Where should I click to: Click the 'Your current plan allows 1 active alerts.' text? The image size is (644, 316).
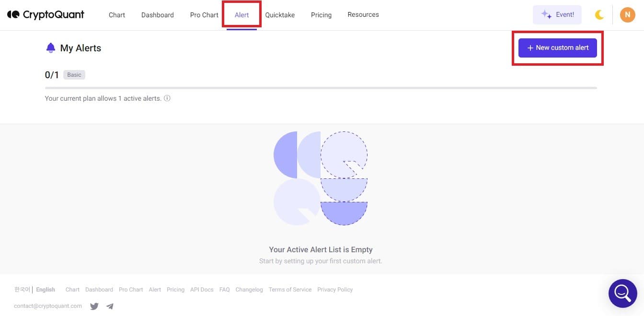(x=103, y=98)
